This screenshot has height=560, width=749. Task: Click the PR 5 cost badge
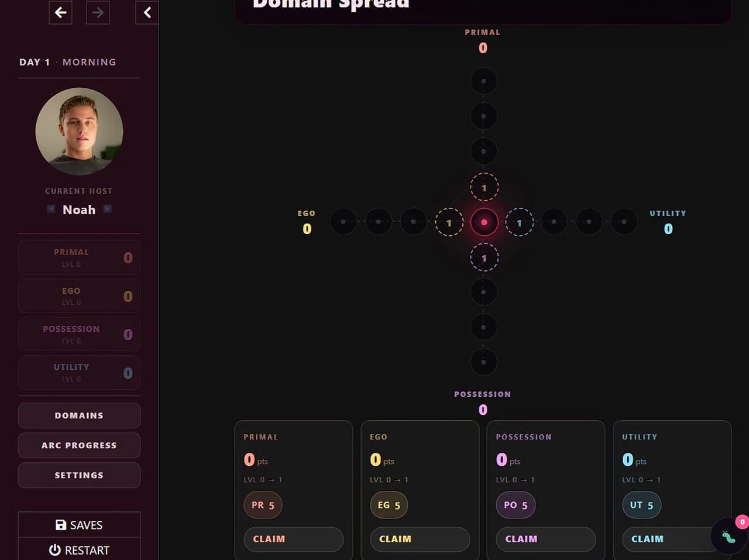tap(263, 505)
